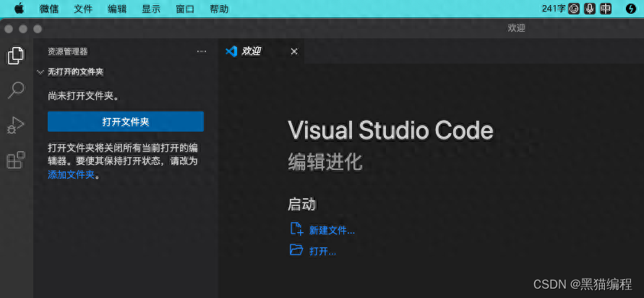Click the round swirl icon in menu bar
Image resolution: width=644 pixels, height=298 pixels.
(574, 9)
